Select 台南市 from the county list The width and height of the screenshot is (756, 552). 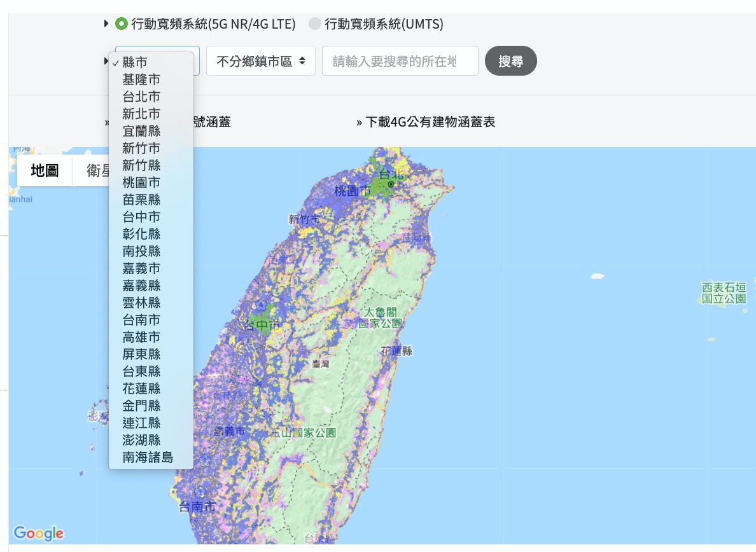[x=151, y=321]
